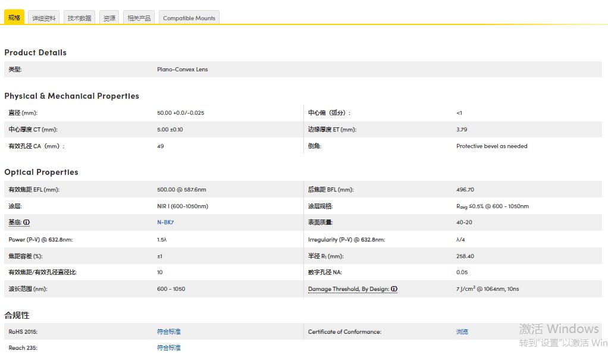Viewport: 608px width, 364px height.
Task: Click the 500.00 @ 587.6nm focal length value
Action: tap(181, 190)
